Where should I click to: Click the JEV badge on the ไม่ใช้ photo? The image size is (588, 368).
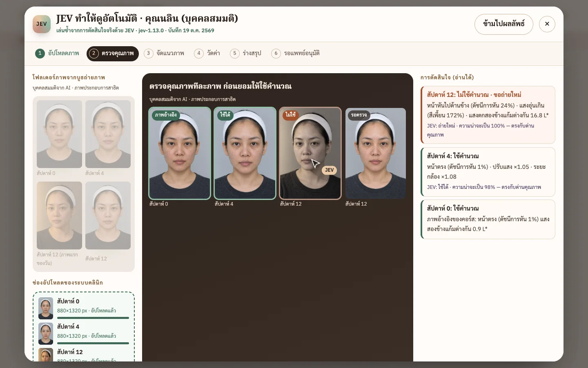tap(329, 170)
